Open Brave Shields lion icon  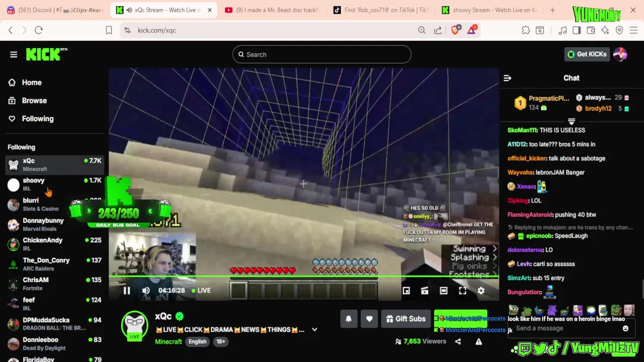click(455, 30)
